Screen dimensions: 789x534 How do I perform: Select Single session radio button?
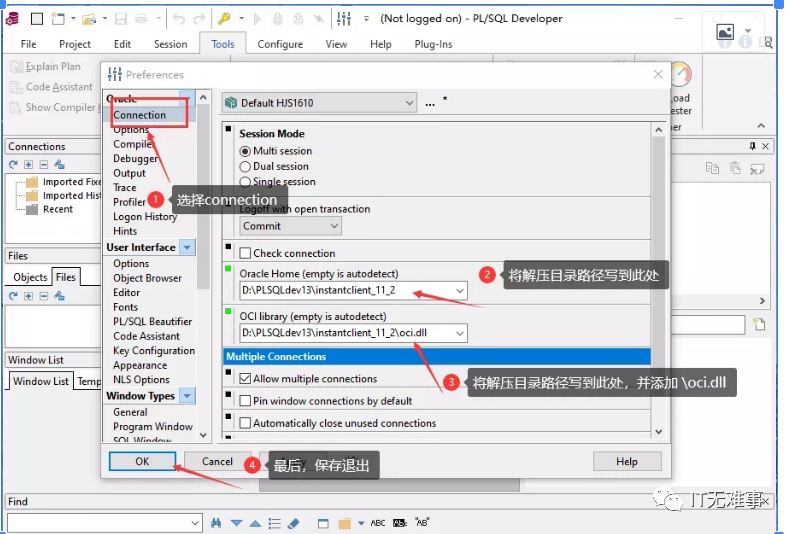point(245,182)
